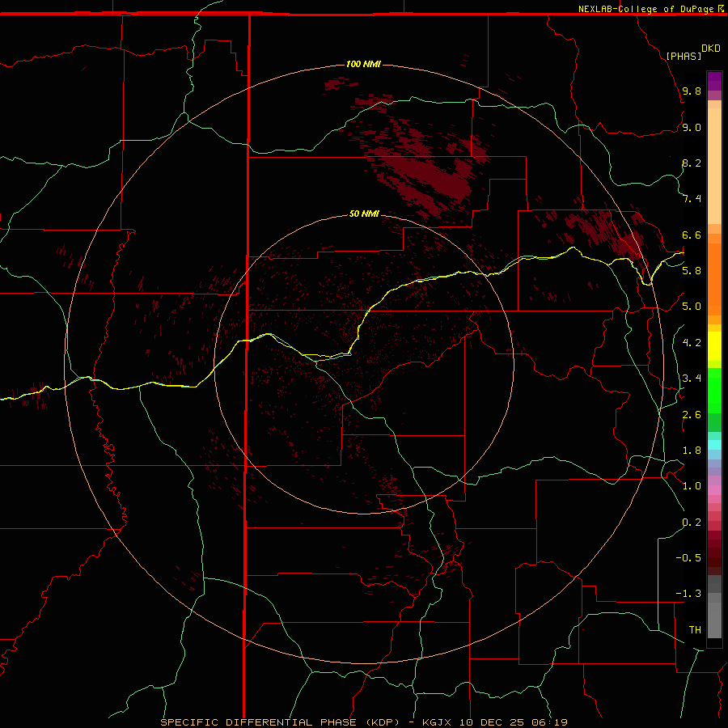
Task: Click the DKD label above the color scale
Action: 711,49
